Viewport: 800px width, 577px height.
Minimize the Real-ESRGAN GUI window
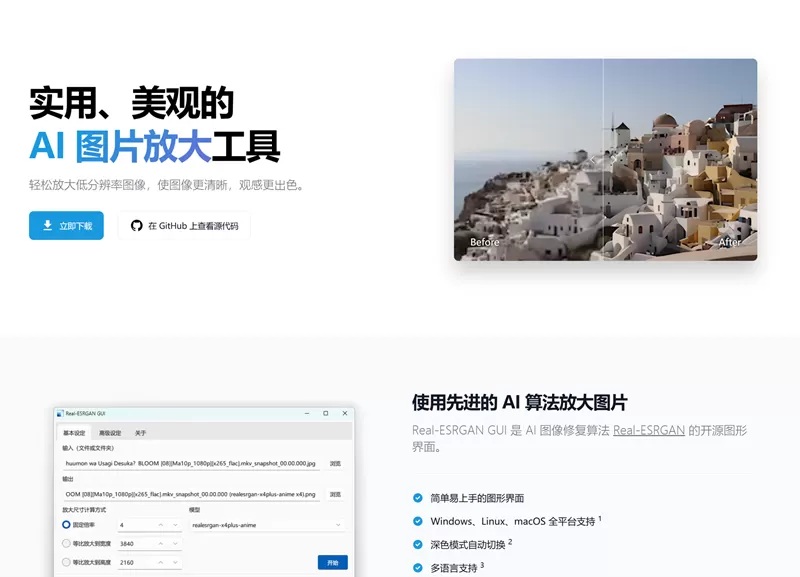click(307, 413)
